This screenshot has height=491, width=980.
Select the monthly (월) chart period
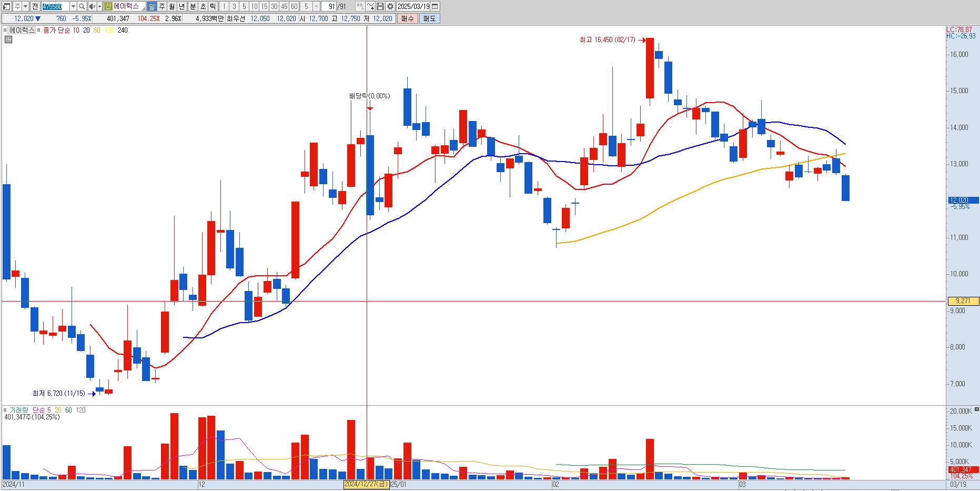[x=171, y=6]
